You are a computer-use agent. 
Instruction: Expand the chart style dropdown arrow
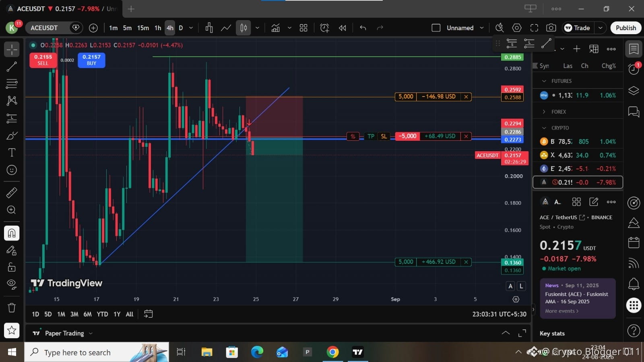click(x=257, y=28)
